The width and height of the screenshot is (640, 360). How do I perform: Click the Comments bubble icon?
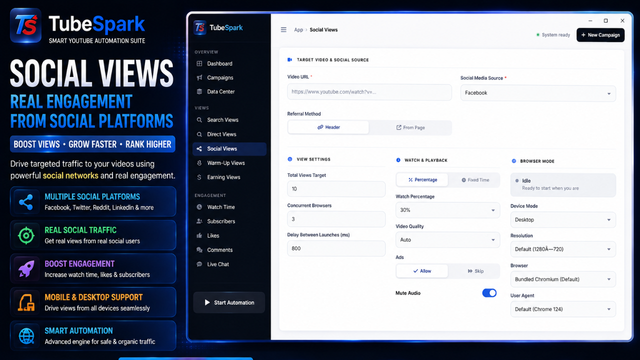(x=199, y=250)
